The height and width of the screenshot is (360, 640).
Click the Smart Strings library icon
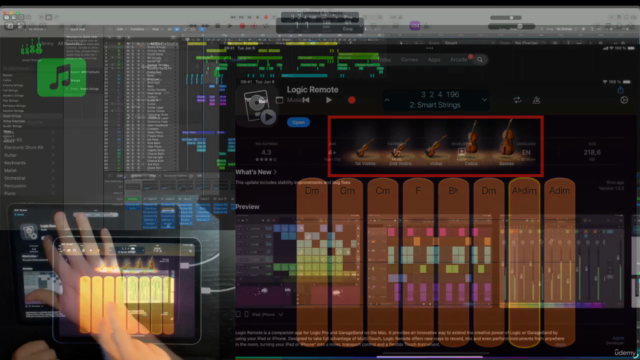pos(31,48)
